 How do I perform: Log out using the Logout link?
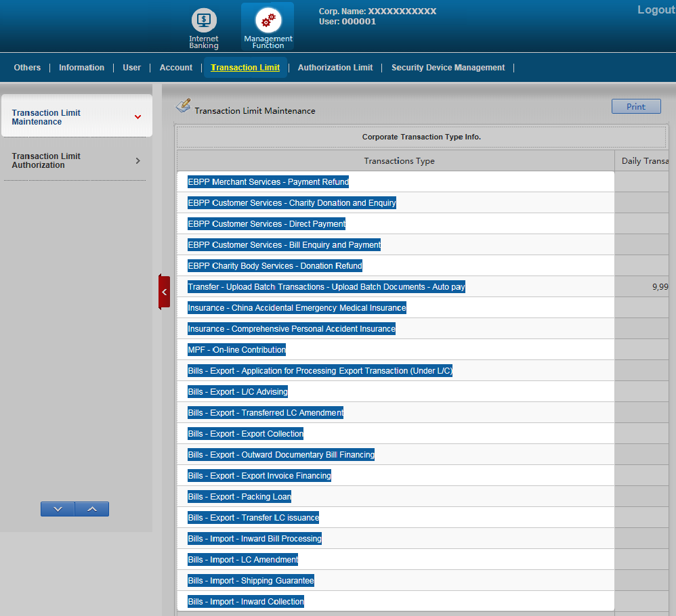655,10
